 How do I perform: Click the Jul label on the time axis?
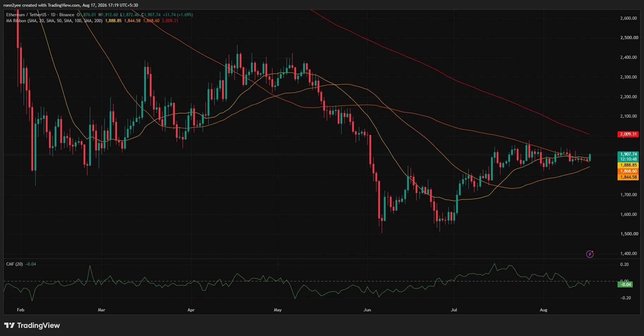454,310
